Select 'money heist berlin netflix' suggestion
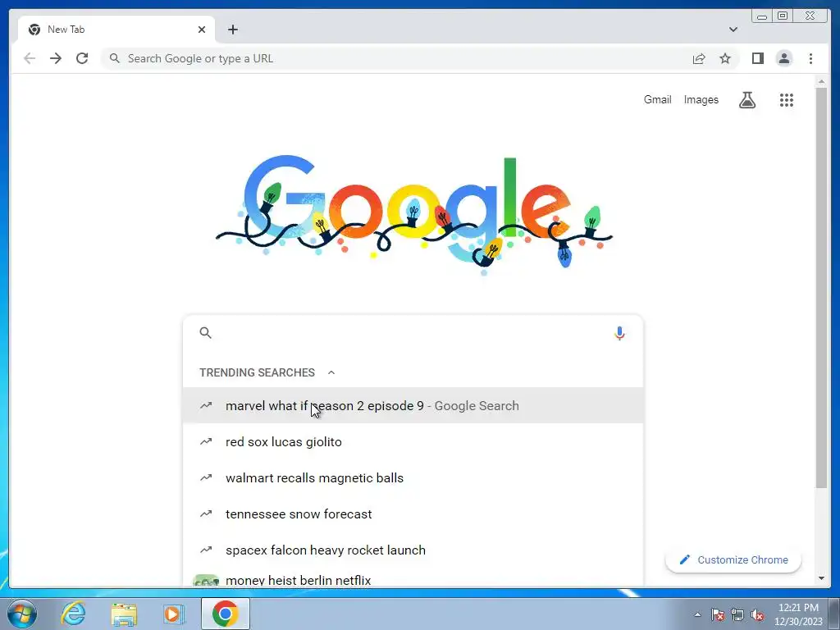The image size is (840, 630). coord(413,578)
